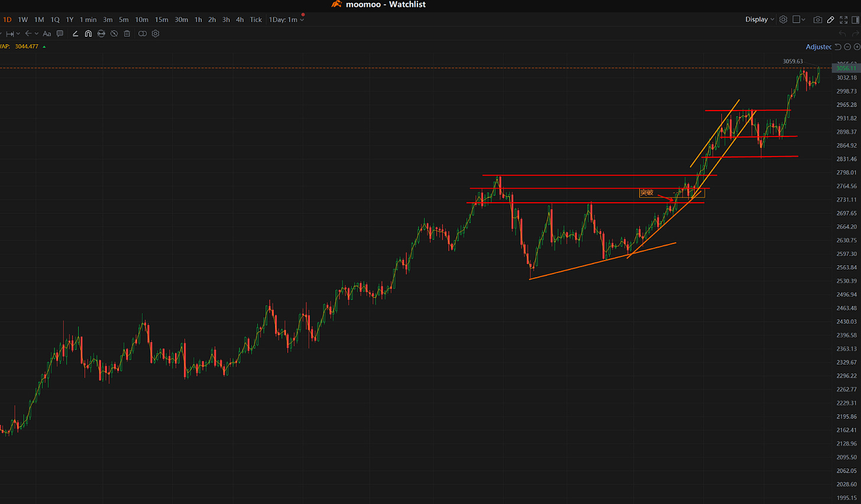Switch to the 4h interval
The width and height of the screenshot is (861, 504).
240,19
